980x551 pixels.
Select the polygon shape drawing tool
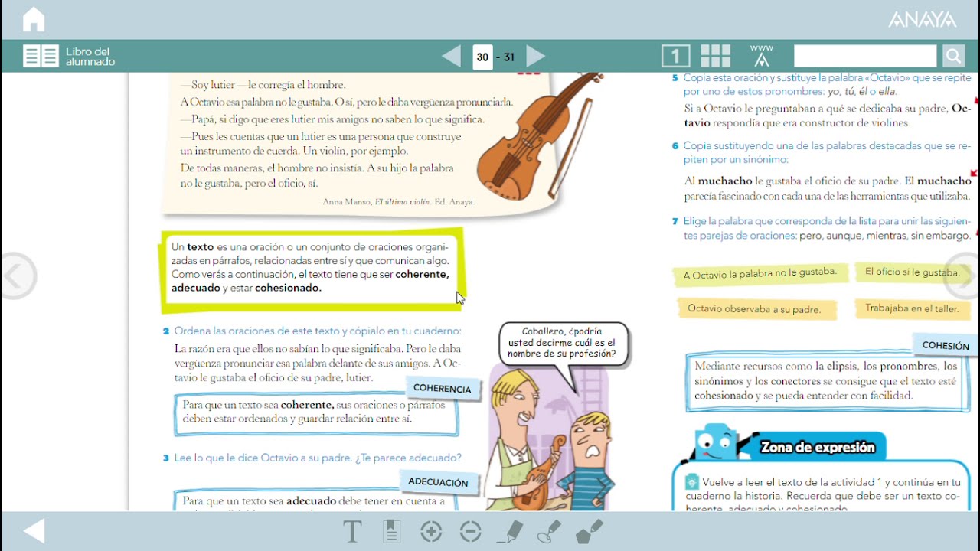[x=589, y=531]
